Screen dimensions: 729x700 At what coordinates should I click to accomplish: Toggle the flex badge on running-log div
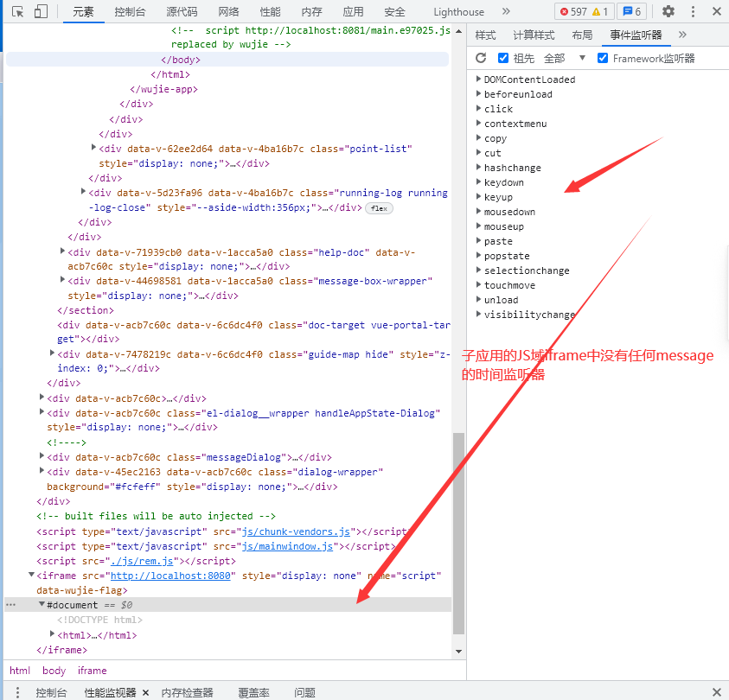pos(379,207)
